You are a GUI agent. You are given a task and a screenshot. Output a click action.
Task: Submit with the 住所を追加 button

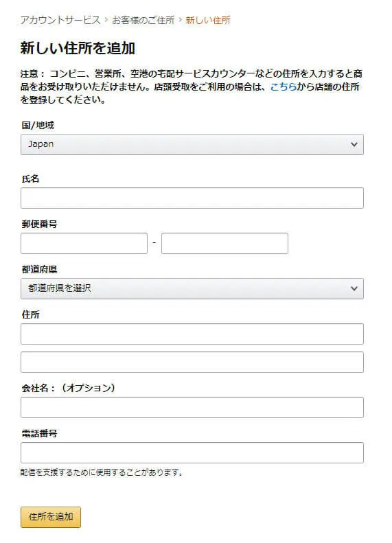tap(51, 517)
